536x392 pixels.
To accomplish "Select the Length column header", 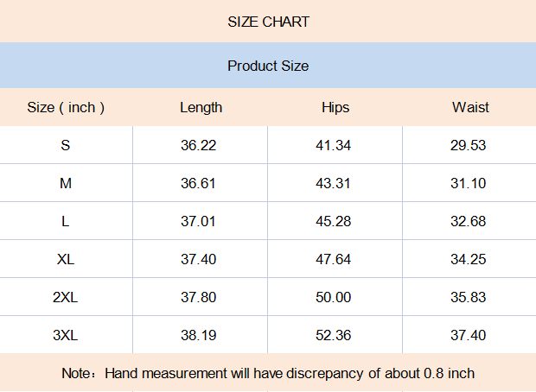I will [201, 107].
